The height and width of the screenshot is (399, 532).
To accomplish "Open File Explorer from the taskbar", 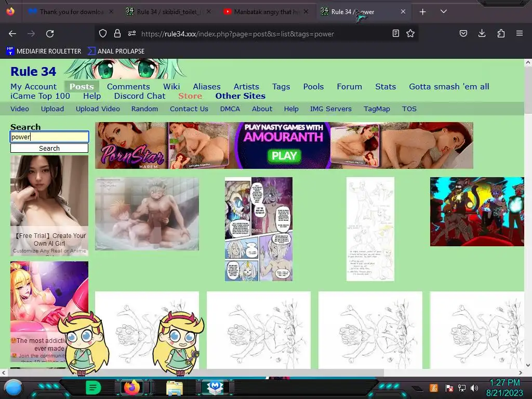I will [x=175, y=388].
